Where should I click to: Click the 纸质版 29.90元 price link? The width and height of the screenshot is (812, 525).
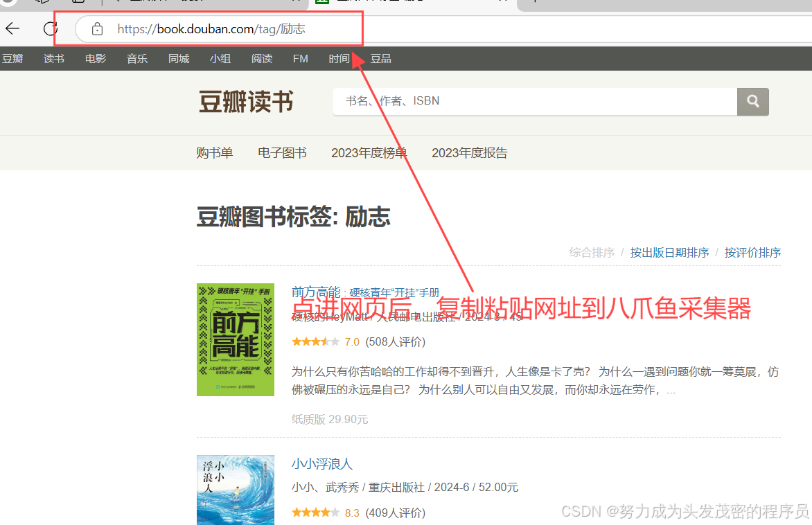[x=330, y=420]
